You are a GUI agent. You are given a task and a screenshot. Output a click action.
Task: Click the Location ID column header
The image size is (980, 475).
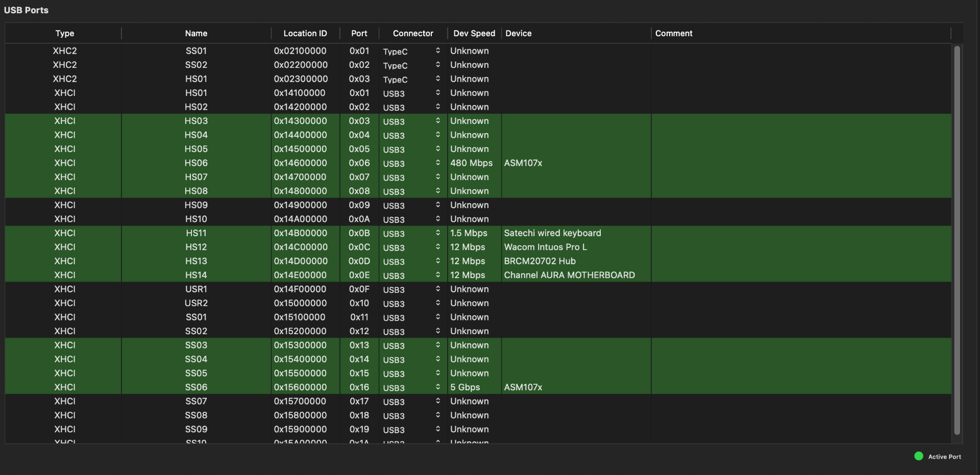[x=305, y=33]
